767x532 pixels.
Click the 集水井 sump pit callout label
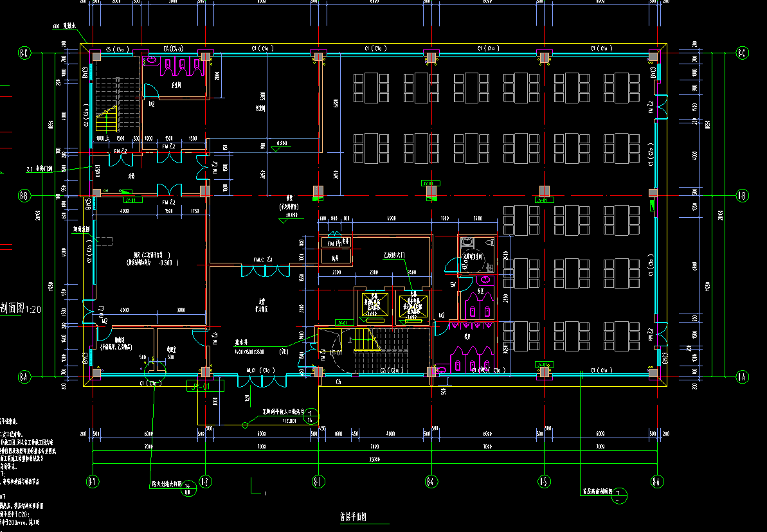coord(245,343)
